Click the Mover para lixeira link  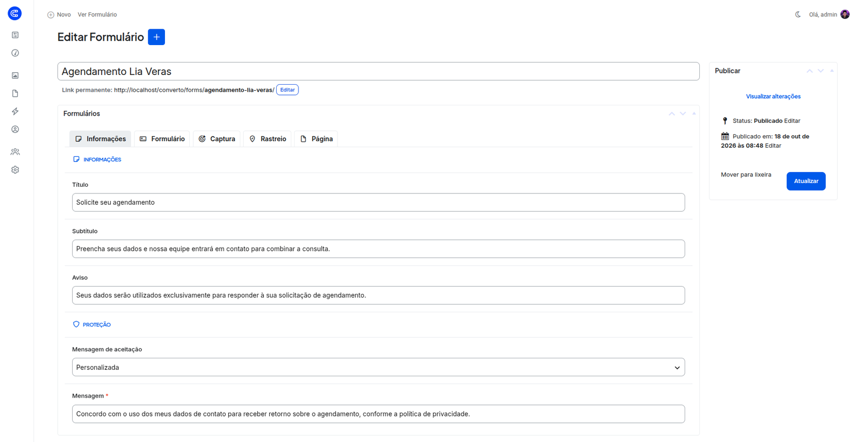point(746,175)
